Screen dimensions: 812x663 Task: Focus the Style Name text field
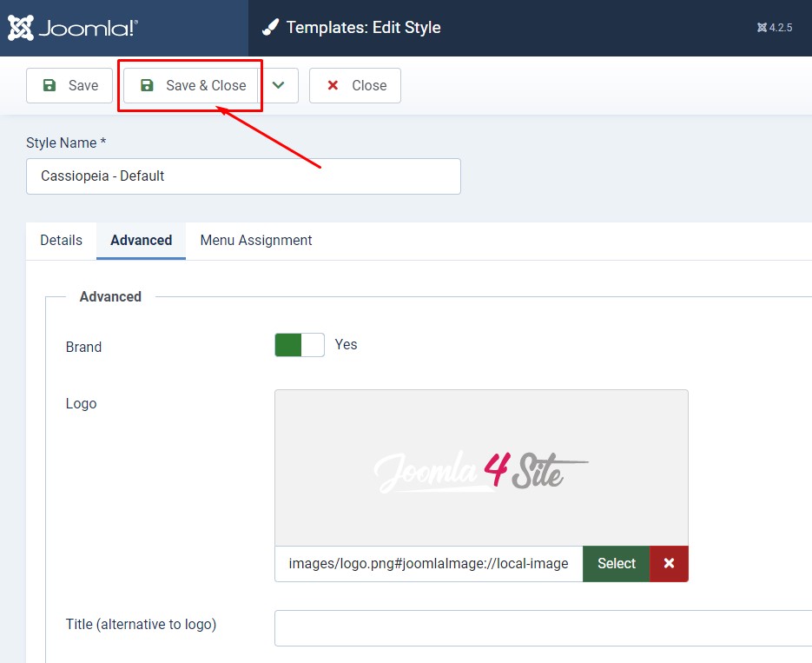[243, 176]
